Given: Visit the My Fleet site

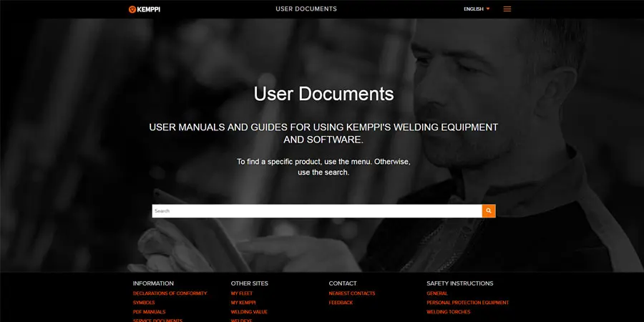Looking at the screenshot, I should (x=241, y=293).
